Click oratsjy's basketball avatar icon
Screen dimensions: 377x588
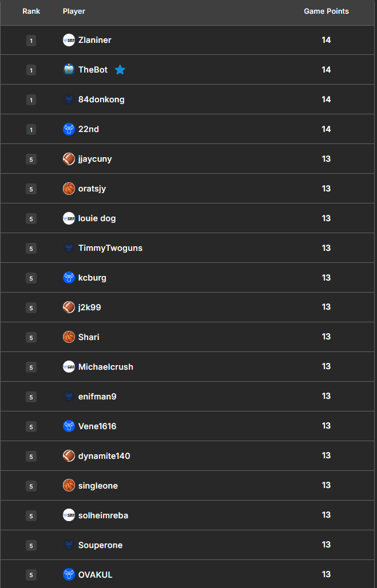pos(69,189)
